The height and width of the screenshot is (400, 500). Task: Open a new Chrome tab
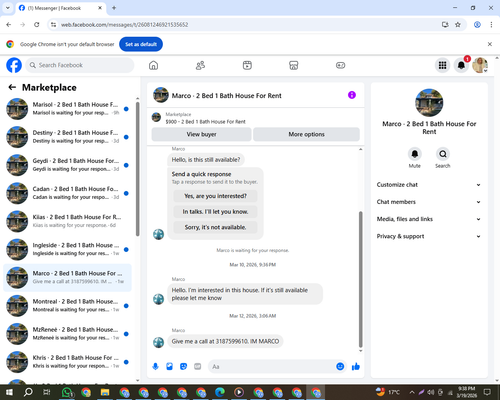[x=114, y=8]
